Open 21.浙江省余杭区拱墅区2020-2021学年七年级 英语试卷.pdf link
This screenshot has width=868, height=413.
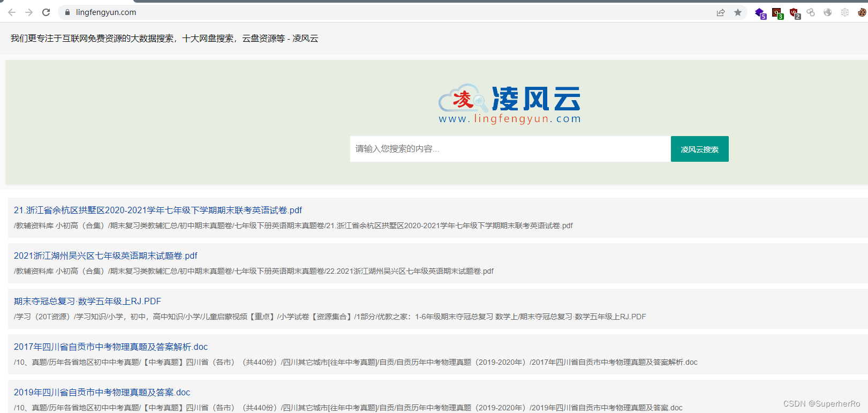coord(158,210)
